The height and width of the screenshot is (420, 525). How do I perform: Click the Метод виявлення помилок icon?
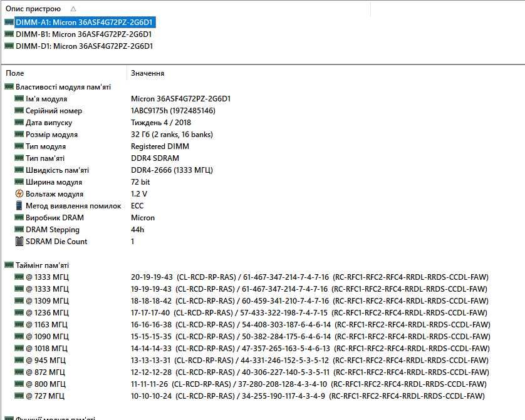click(x=19, y=206)
